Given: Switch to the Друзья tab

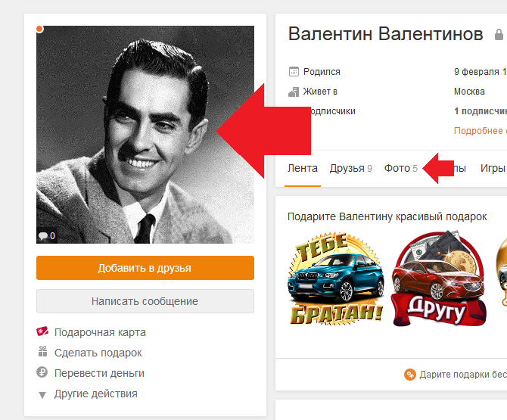Looking at the screenshot, I should tap(351, 169).
